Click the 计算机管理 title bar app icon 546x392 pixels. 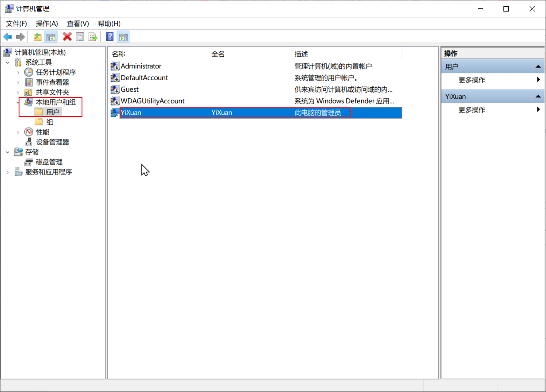pos(8,9)
